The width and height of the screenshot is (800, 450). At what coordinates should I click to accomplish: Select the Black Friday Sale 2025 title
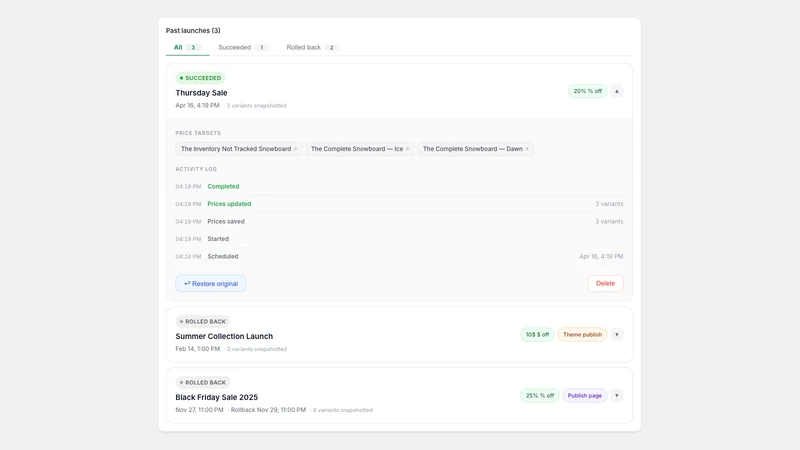coord(216,397)
